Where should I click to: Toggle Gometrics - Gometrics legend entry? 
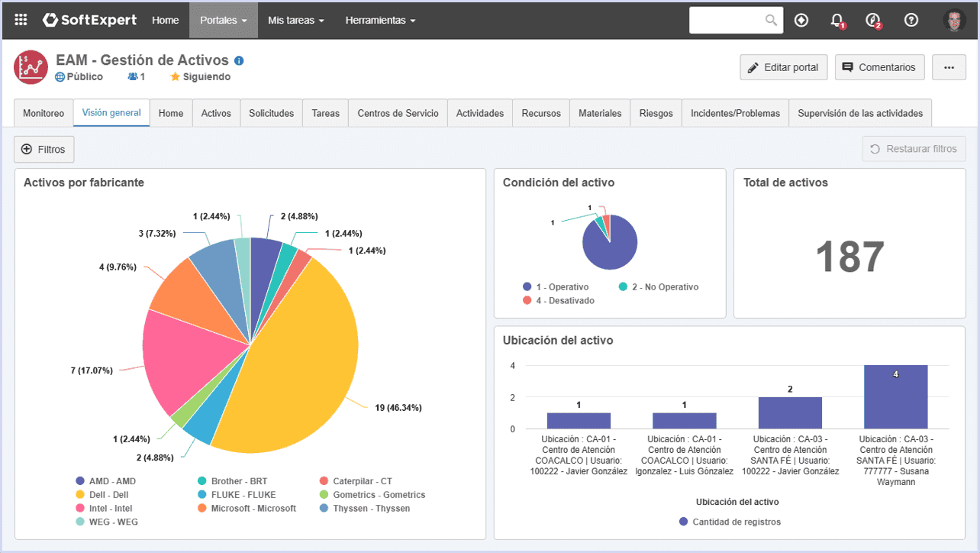pos(372,495)
